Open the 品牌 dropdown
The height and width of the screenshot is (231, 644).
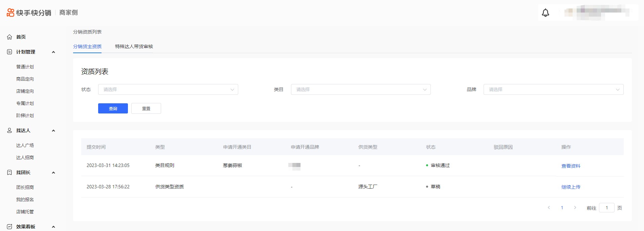point(554,89)
